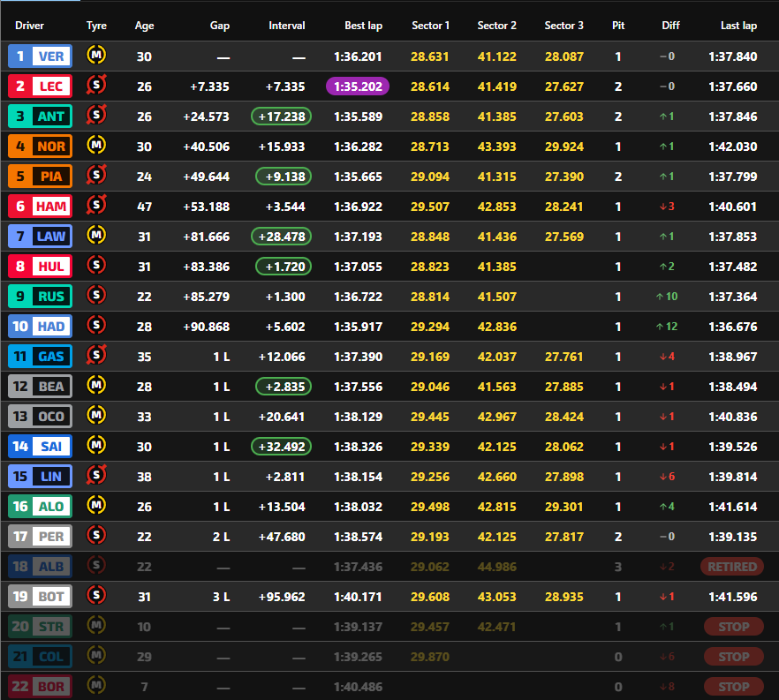This screenshot has height=700, width=779.
Task: Click BEA's +2.835 interval pill
Action: tap(284, 387)
